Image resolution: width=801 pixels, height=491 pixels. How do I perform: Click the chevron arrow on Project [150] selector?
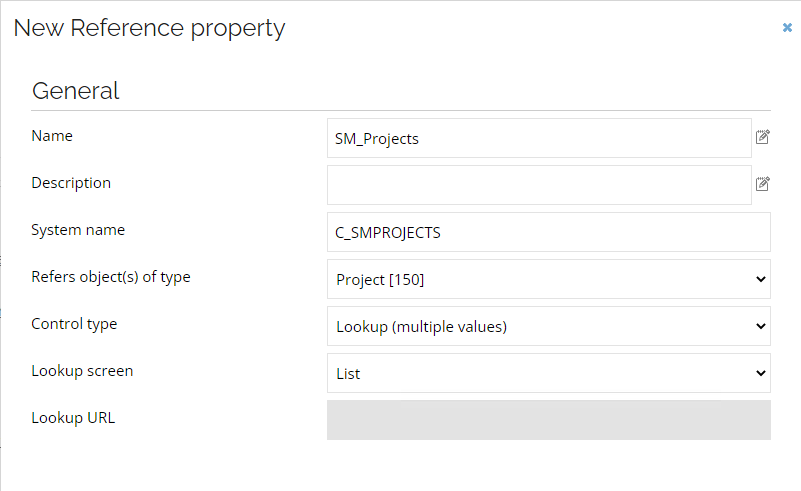[761, 279]
